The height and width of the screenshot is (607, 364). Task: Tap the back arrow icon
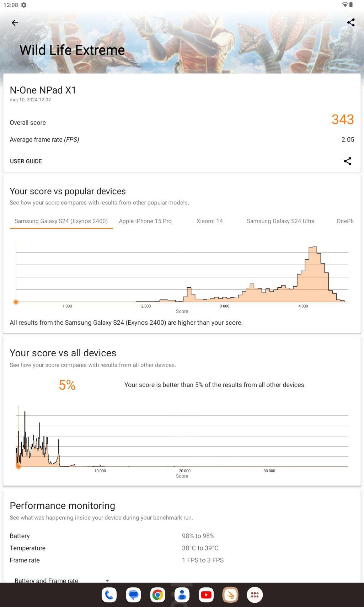pos(15,23)
